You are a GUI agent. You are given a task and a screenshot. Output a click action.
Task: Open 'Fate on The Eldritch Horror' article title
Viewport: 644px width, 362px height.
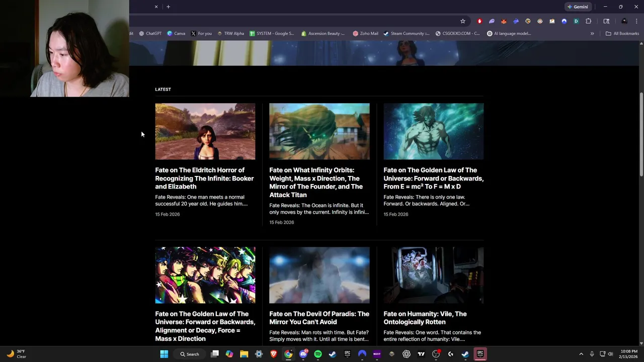click(204, 178)
